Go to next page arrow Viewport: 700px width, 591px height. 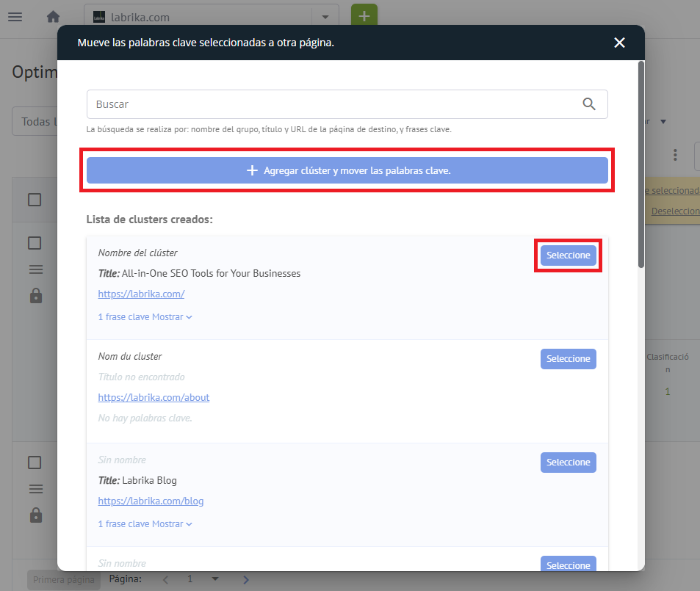coord(246,579)
